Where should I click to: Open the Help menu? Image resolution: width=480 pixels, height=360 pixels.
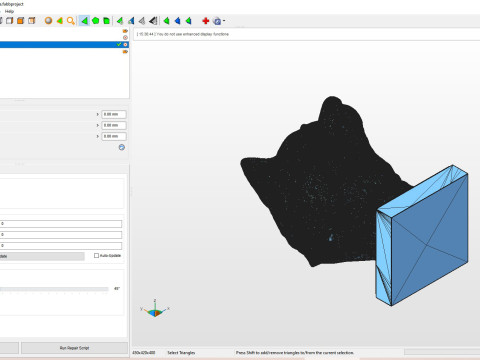[x=9, y=11]
